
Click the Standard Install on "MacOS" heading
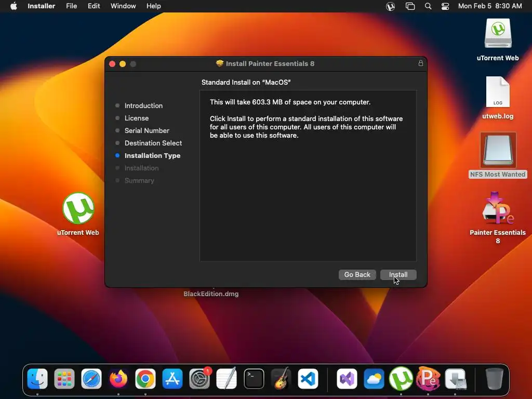tap(246, 82)
